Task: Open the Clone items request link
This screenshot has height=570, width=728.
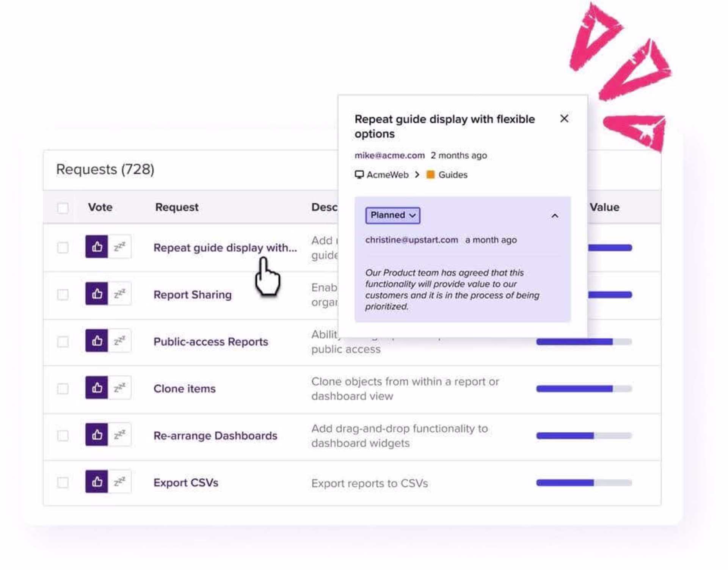Action: [184, 388]
